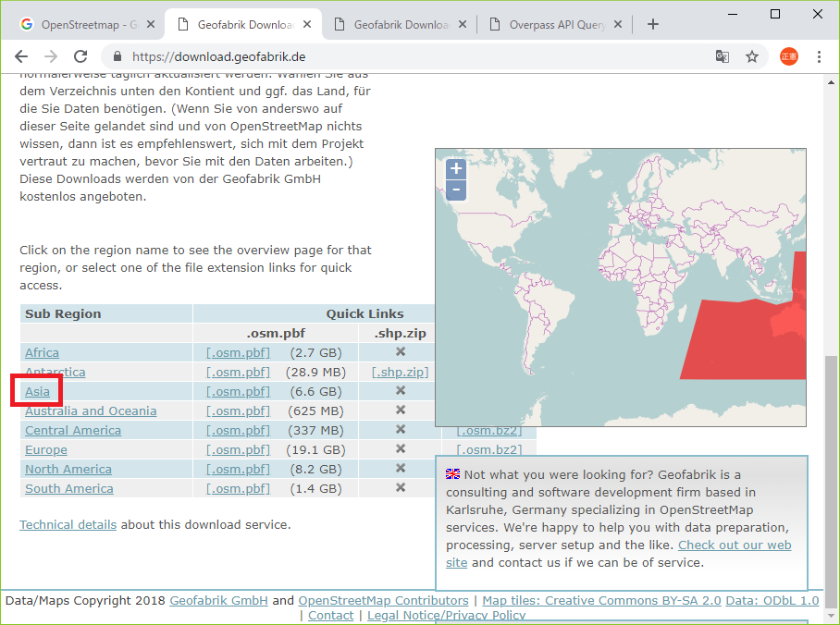The height and width of the screenshot is (625, 840).
Task: Click the Europe file size '(19.1 GB)'
Action: pyautogui.click(x=315, y=450)
